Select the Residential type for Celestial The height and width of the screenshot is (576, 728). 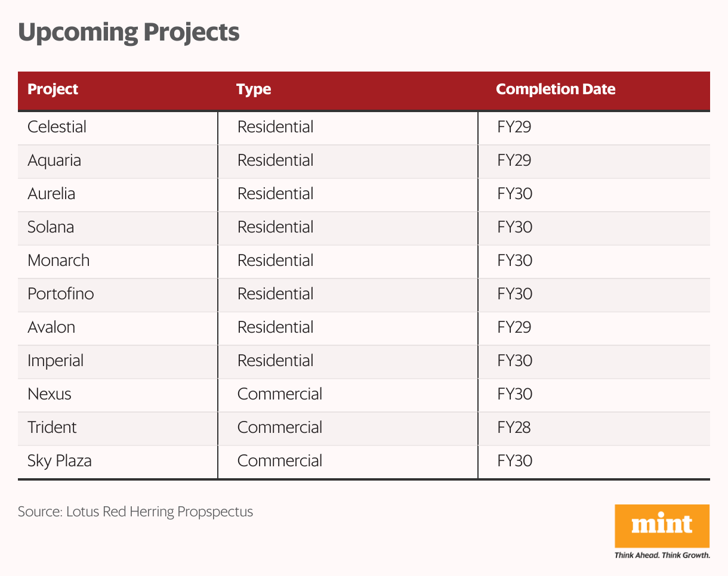click(x=275, y=127)
